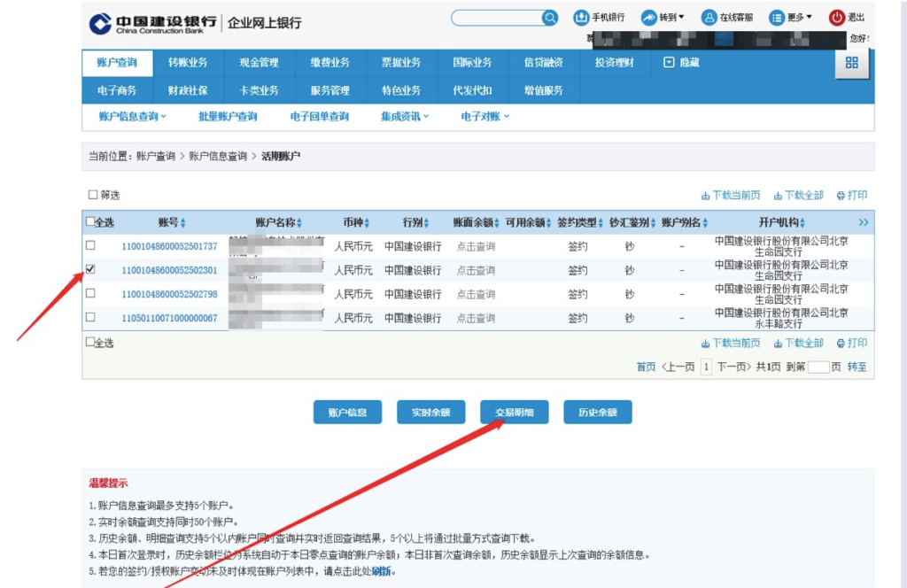Open mobile banking (手机银行) icon

coord(580,18)
